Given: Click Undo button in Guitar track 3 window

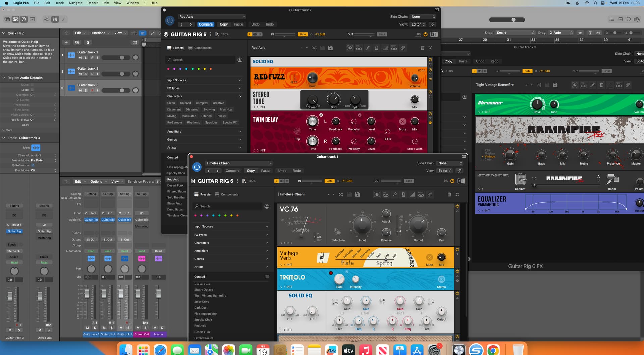Looking at the screenshot, I should tap(480, 61).
